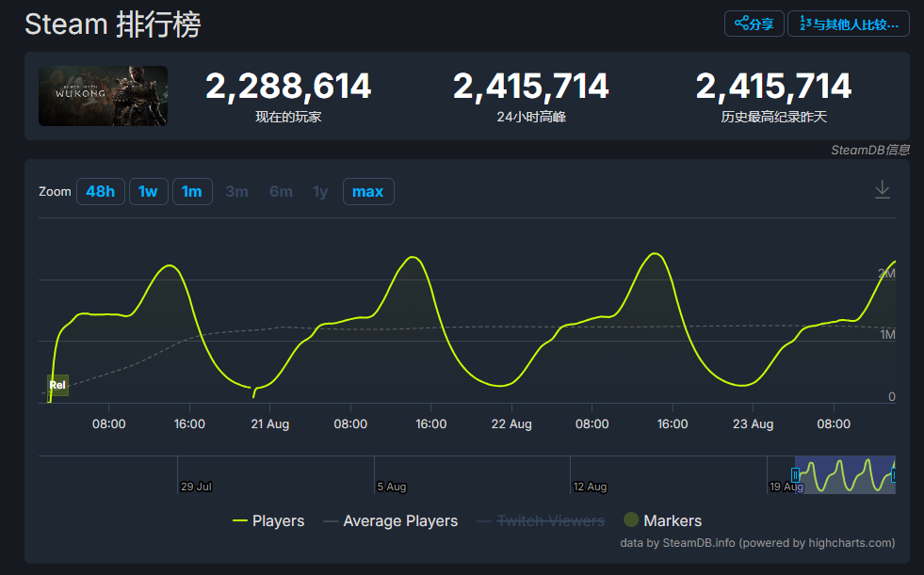924x575 pixels.
Task: Click the highlighted navigator selection window
Action: [845, 474]
